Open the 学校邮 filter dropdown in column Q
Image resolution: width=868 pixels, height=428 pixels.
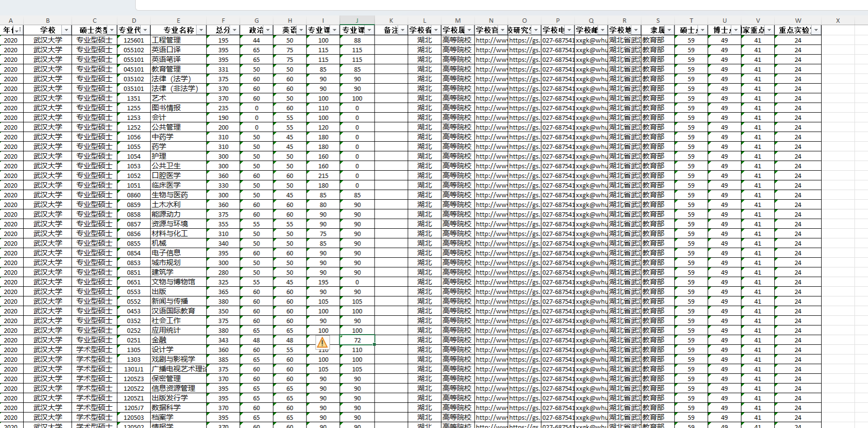click(603, 30)
